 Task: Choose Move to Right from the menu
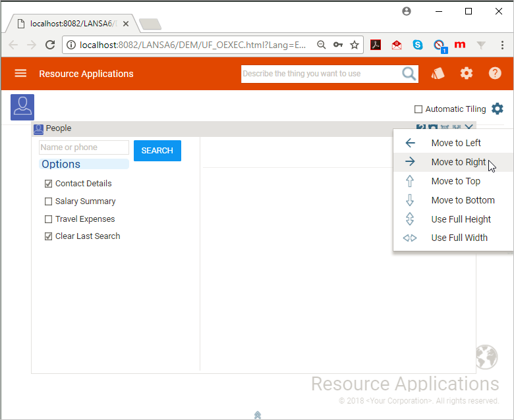(453, 162)
